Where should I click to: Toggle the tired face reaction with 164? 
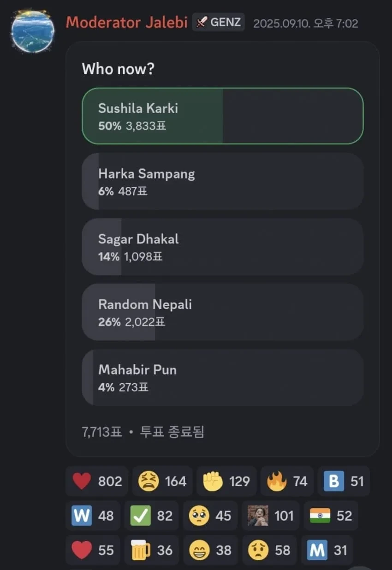coord(162,481)
